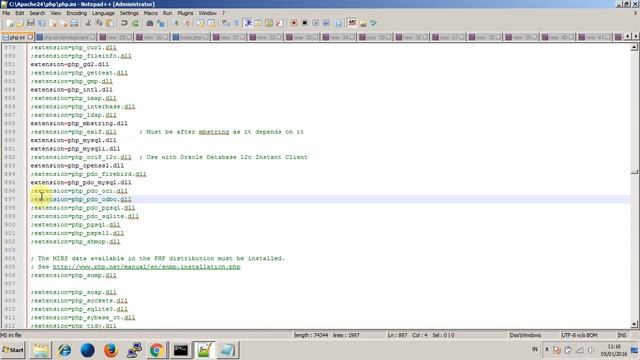Open the Search menu
640x360 pixels.
[x=37, y=13]
